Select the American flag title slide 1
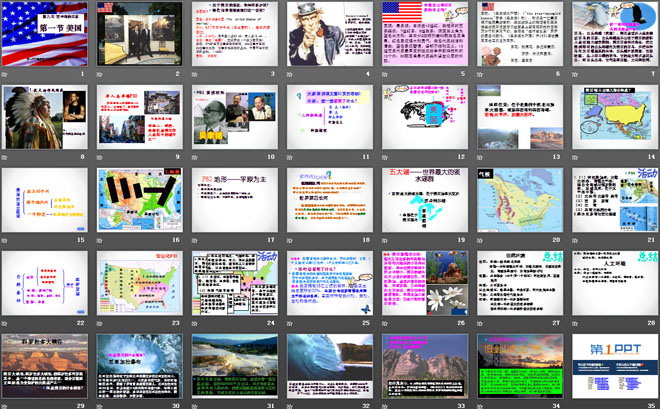Screen dimensions: 660x409 tap(45, 34)
